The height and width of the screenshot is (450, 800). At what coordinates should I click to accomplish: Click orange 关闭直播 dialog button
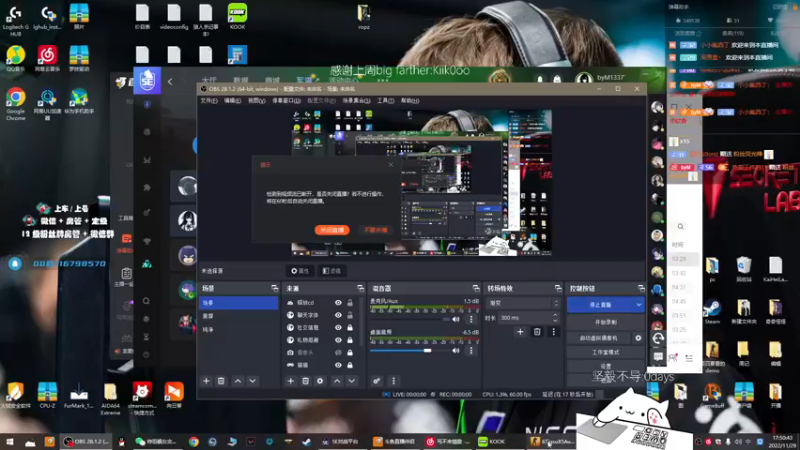click(332, 230)
